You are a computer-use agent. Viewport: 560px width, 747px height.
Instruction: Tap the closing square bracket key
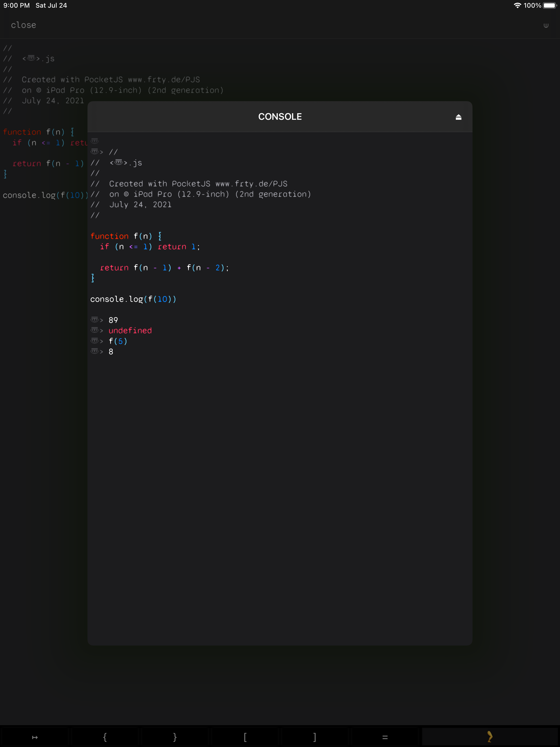315,737
